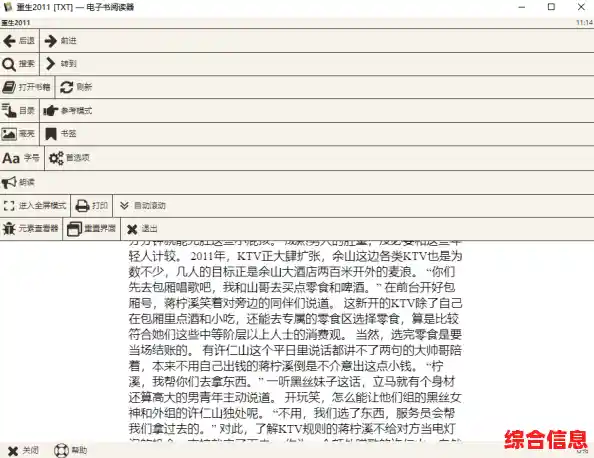Start read aloud with 朗读 megaphone

point(18,182)
